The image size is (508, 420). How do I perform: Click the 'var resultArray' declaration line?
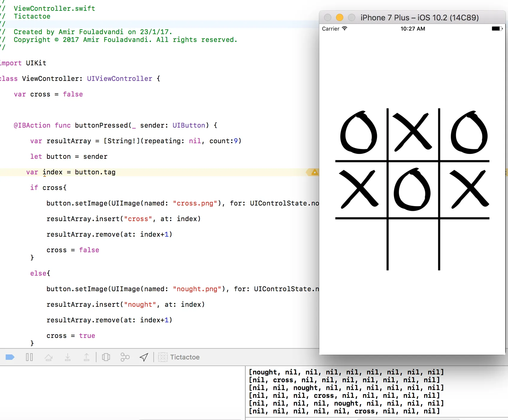(x=136, y=141)
